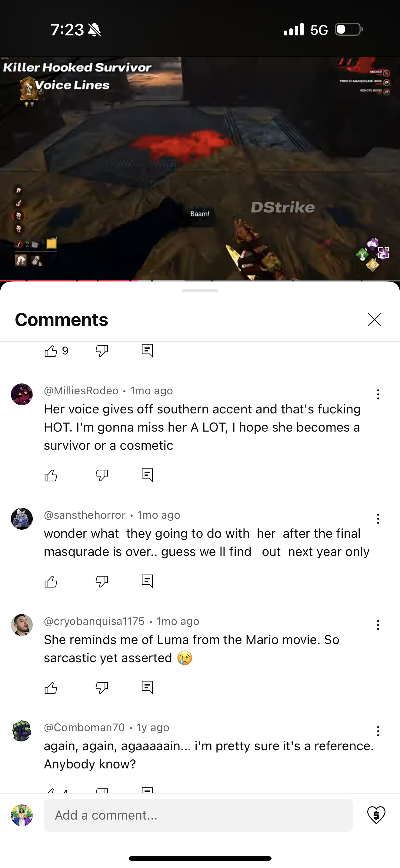The image size is (400, 868).
Task: Like the comment by @MilliesRodeo
Action: click(x=51, y=475)
